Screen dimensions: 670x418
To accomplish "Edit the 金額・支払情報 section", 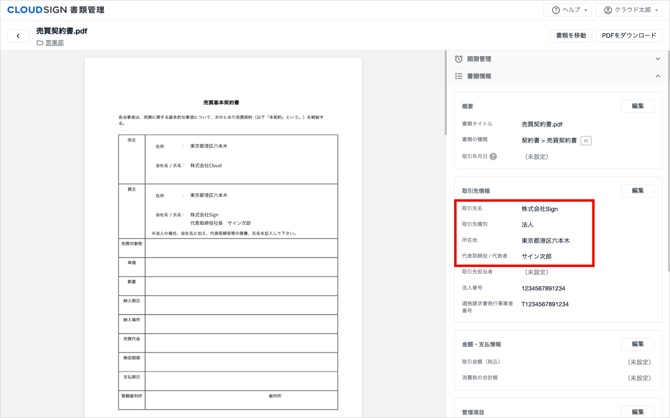I will [x=638, y=344].
